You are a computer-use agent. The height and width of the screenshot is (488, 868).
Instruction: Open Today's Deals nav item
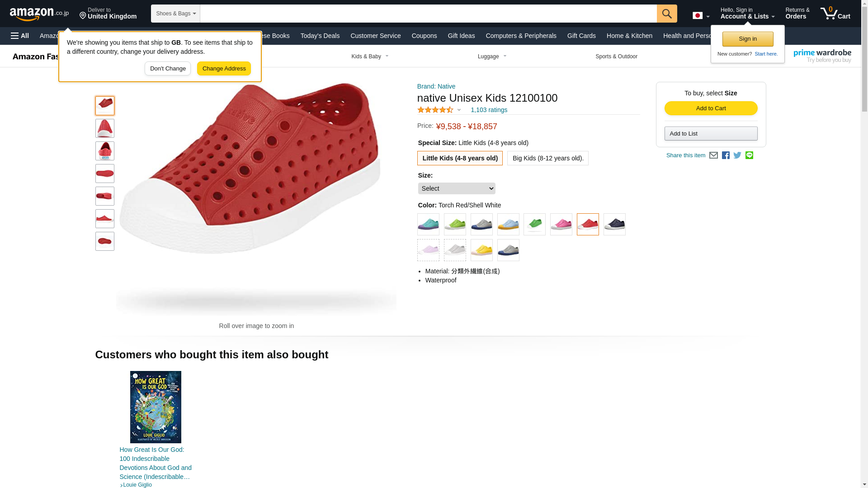[x=320, y=36]
